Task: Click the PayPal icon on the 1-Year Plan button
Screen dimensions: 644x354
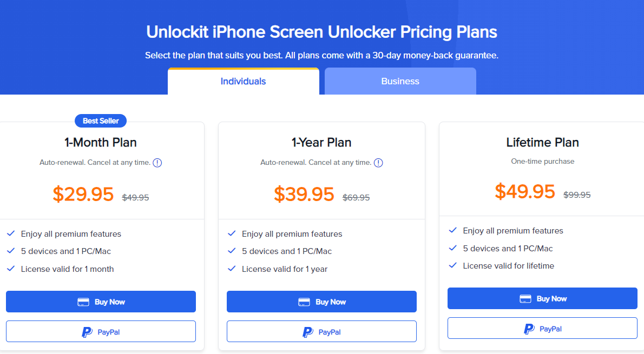Action: click(307, 331)
